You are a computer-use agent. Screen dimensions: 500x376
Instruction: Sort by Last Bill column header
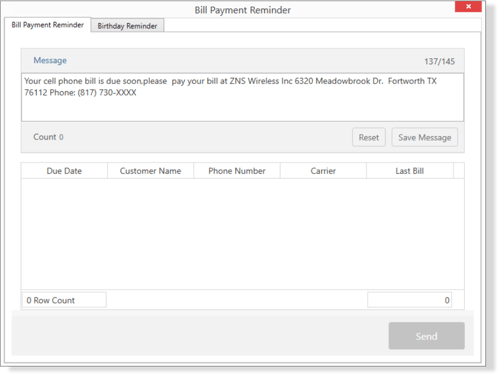point(410,171)
